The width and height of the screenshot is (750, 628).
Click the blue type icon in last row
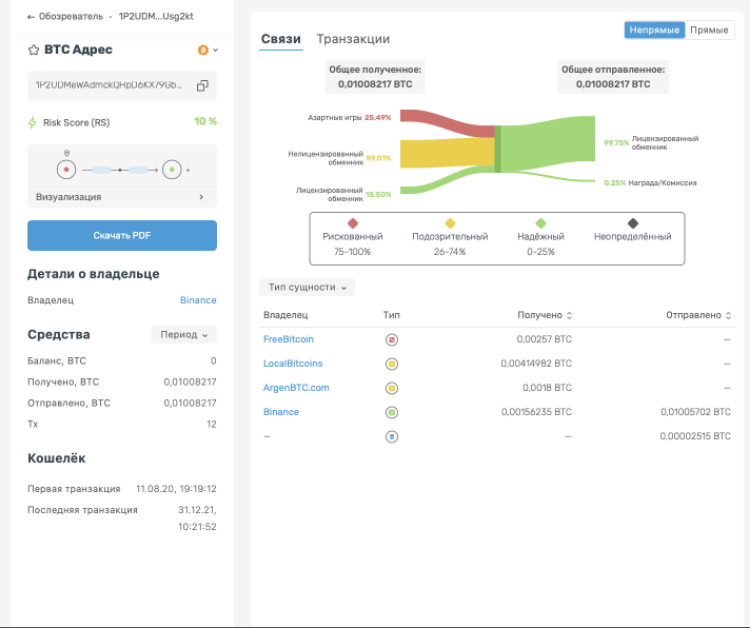click(392, 437)
